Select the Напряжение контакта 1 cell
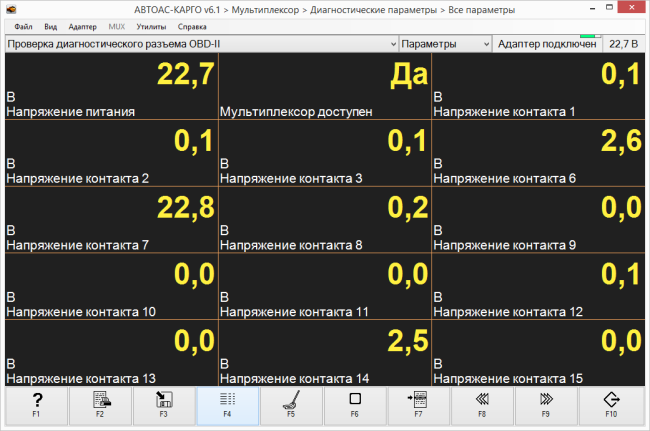Viewport: 650px width, 431px height. 538,86
